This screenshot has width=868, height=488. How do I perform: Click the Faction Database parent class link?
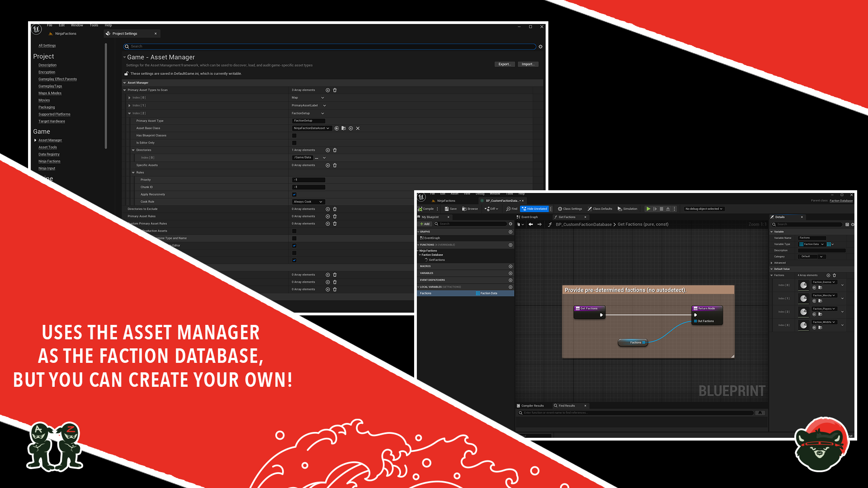(x=841, y=201)
